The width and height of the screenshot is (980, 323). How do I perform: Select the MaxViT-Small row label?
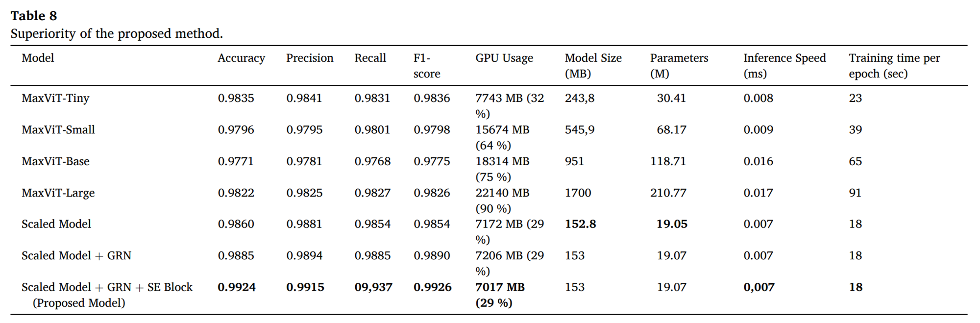[x=58, y=129]
